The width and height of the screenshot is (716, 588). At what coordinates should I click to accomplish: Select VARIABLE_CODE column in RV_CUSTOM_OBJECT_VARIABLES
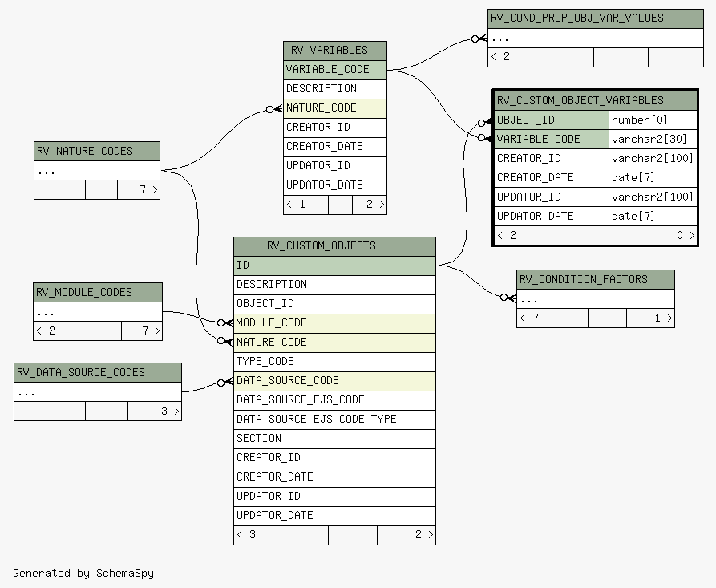(x=552, y=140)
